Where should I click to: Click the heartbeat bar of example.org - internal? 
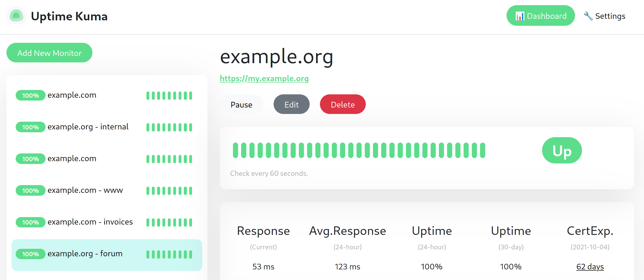(x=169, y=127)
